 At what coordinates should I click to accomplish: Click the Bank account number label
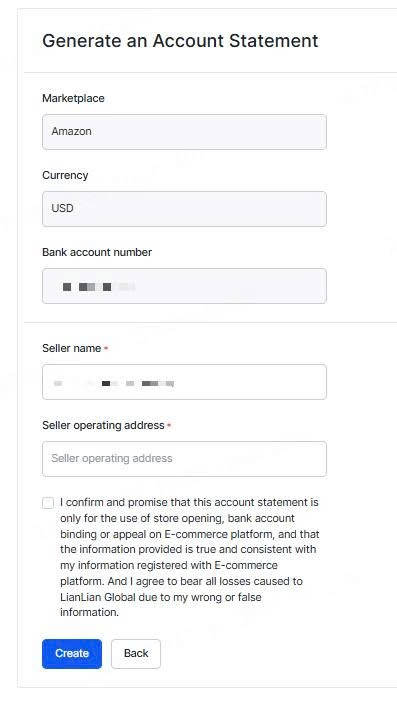[97, 252]
